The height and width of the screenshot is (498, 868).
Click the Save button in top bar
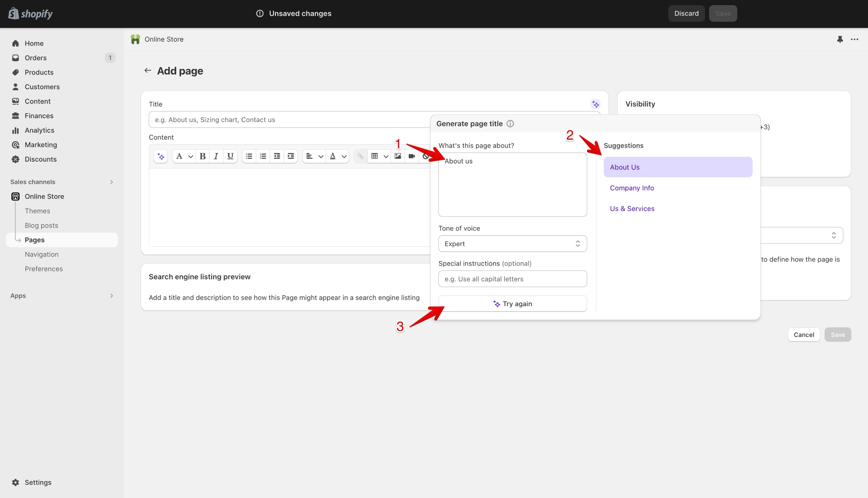click(723, 13)
